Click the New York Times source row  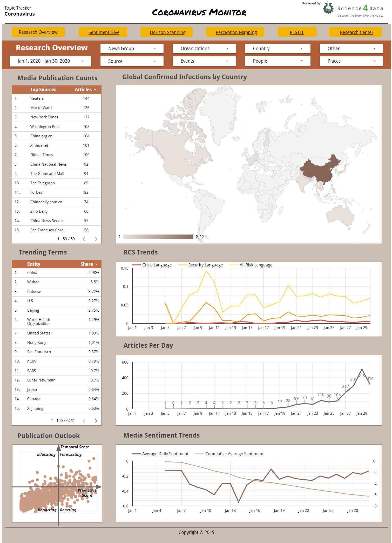click(x=57, y=117)
